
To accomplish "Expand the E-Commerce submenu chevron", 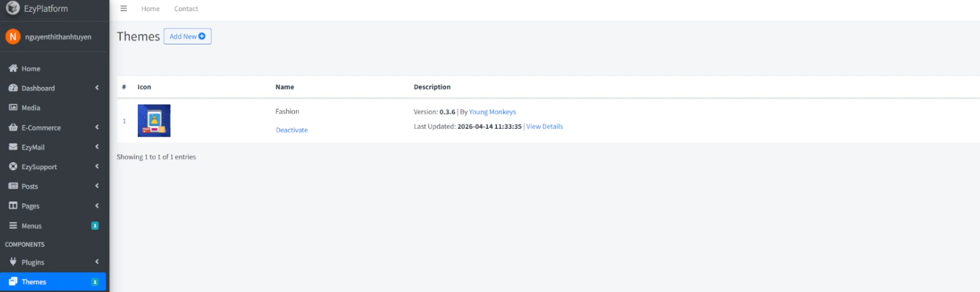I will pos(97,127).
